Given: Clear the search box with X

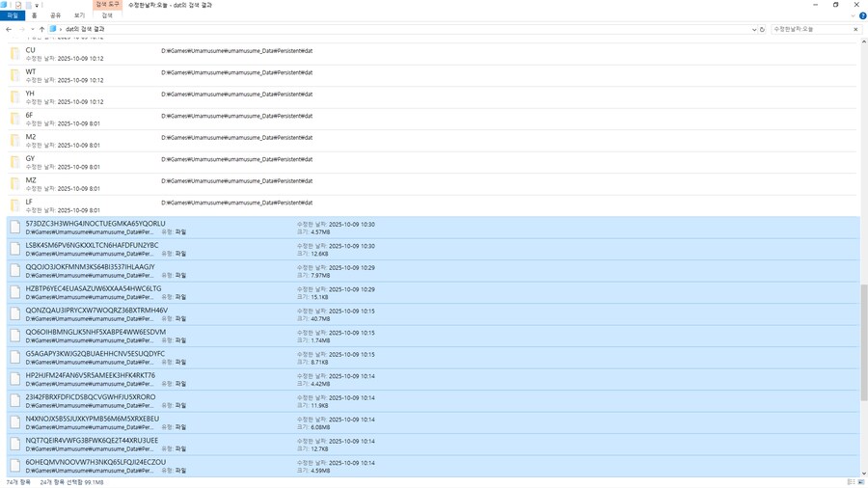Looking at the screenshot, I should pyautogui.click(x=855, y=29).
